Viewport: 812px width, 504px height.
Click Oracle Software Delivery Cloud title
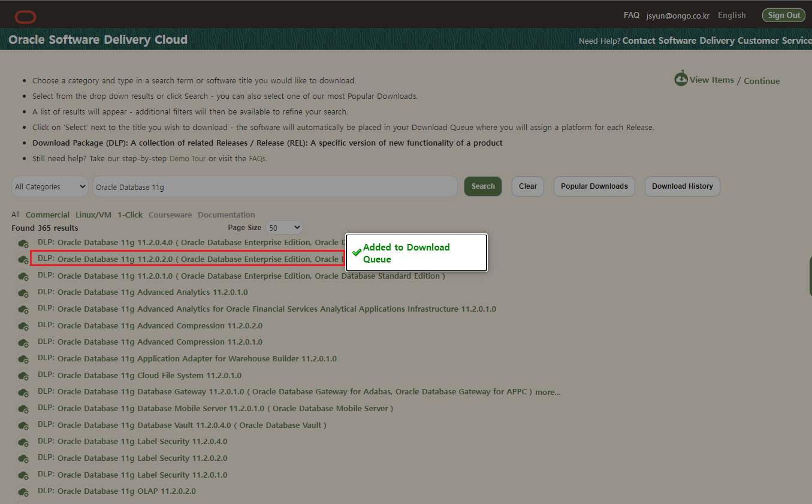point(98,40)
